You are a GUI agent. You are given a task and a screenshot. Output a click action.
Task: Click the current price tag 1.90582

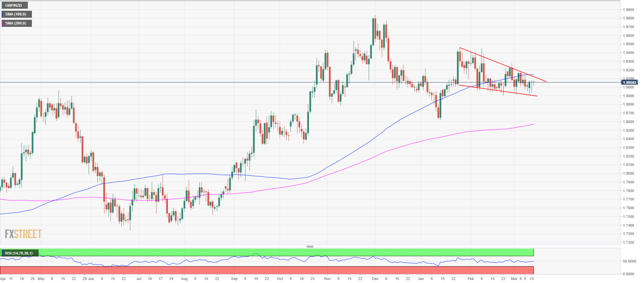click(x=629, y=82)
